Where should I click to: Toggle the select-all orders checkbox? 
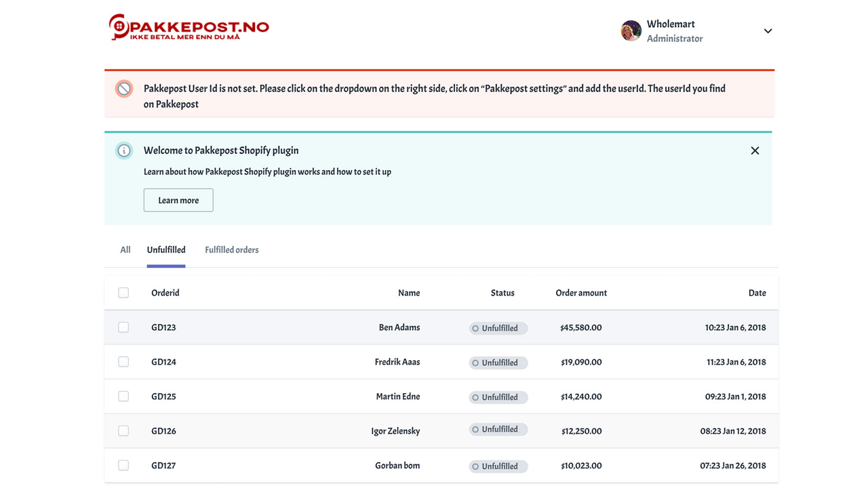tap(123, 293)
